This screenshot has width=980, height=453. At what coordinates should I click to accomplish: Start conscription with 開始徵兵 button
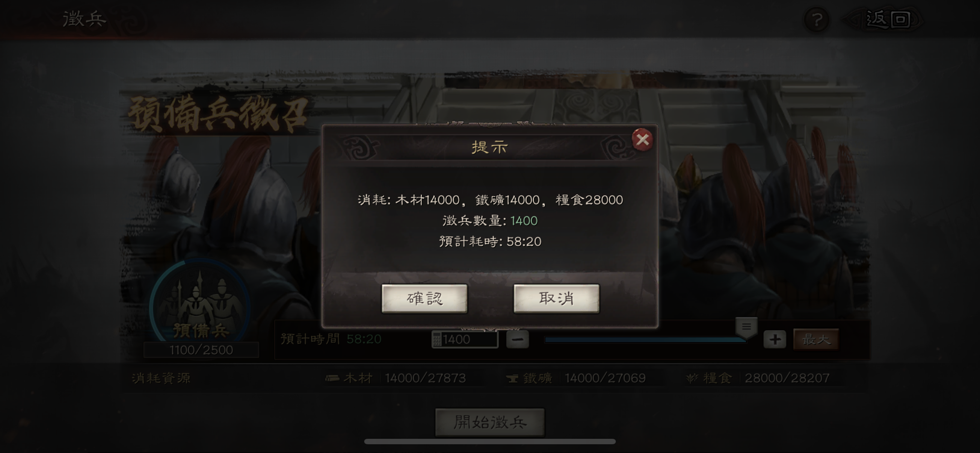click(490, 422)
